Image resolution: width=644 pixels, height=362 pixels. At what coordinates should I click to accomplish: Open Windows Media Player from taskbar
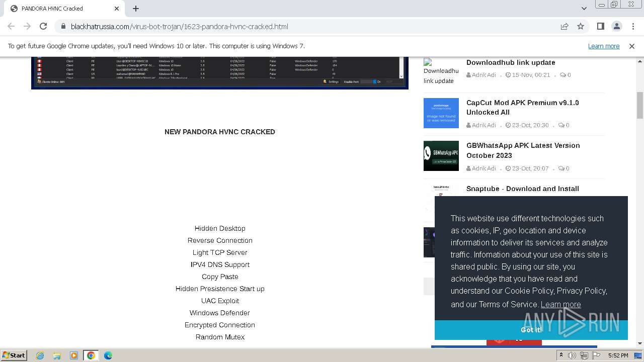[74, 355]
